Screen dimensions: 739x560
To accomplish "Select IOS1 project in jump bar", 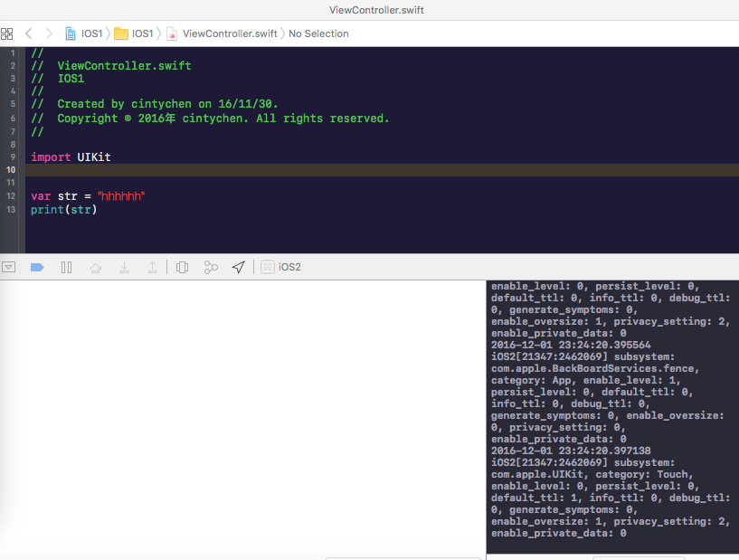I will (84, 33).
